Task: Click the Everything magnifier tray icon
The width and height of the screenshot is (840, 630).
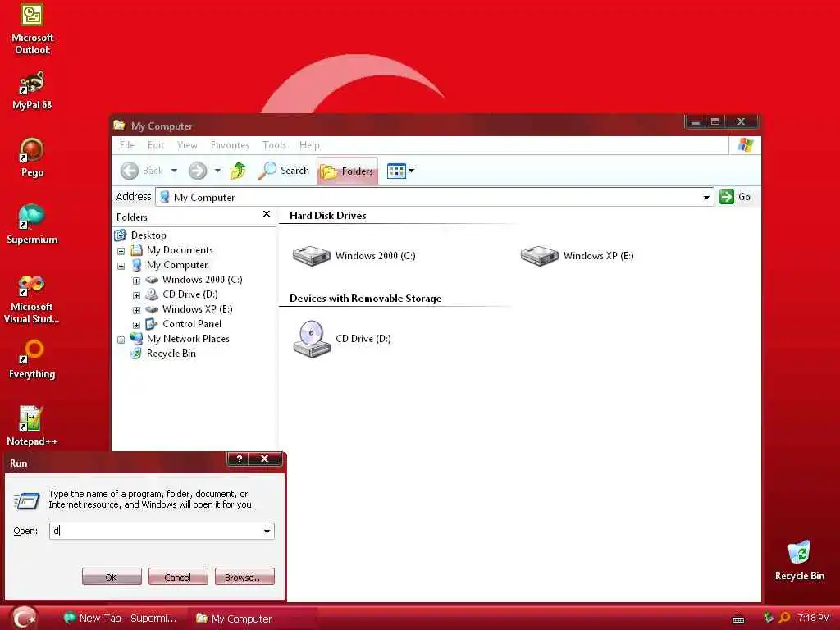Action: pyautogui.click(x=784, y=619)
